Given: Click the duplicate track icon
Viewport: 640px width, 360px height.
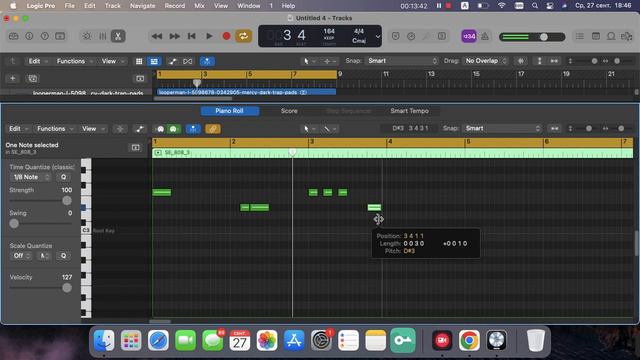Looking at the screenshot, I should tap(33, 78).
